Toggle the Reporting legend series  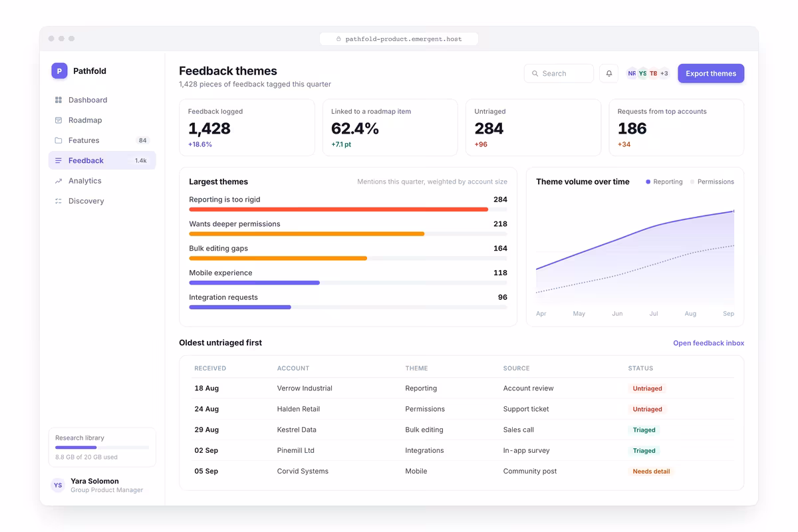coord(664,182)
